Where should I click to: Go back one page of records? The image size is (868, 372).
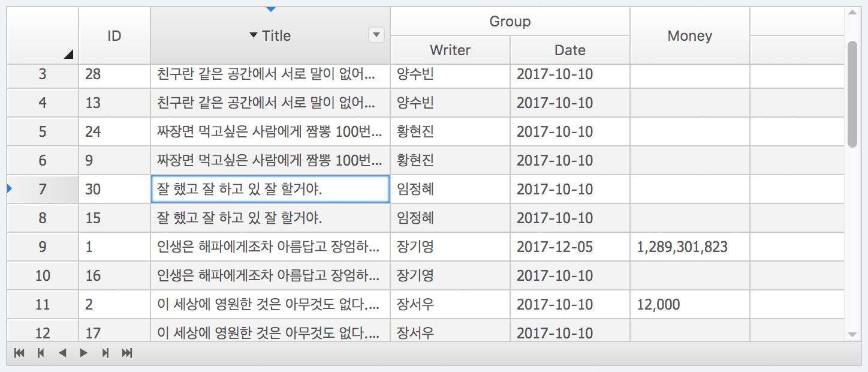coord(62,353)
